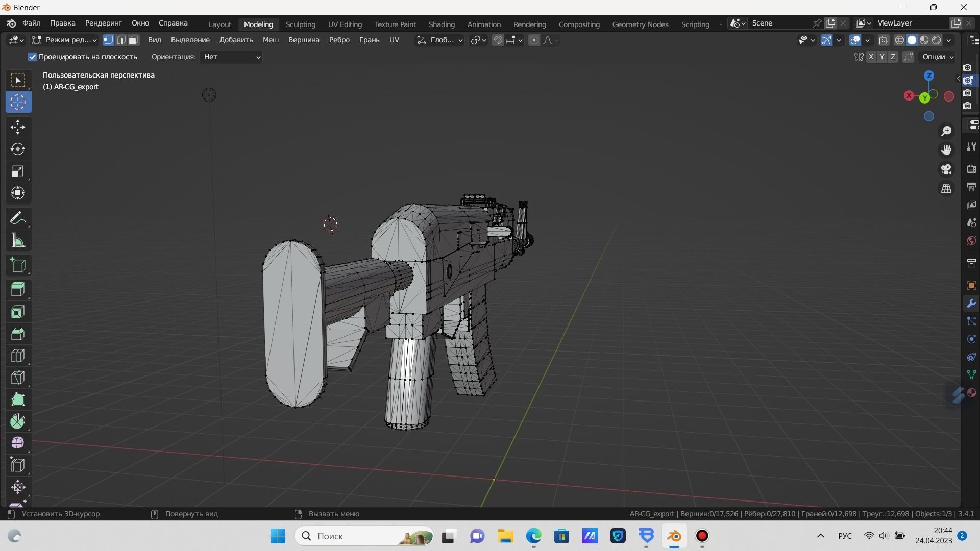Switch to the UV Editing workspace tab

point(345,24)
